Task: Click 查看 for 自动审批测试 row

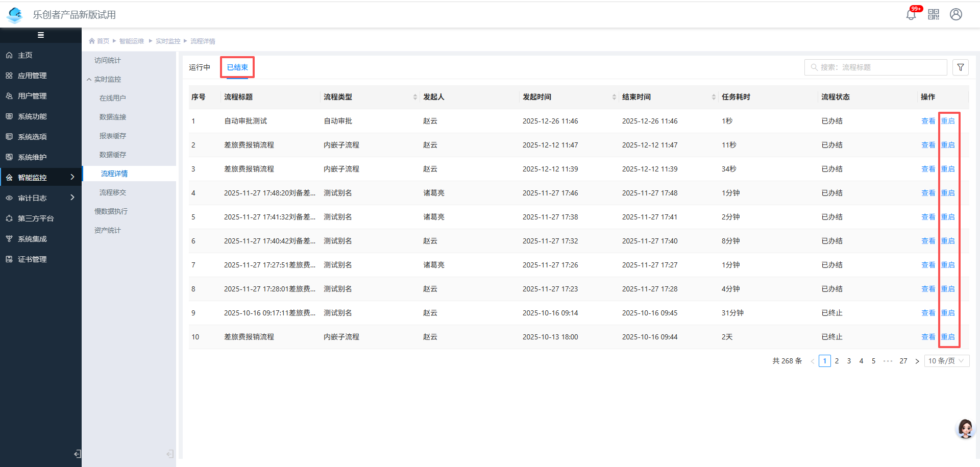Action: click(x=928, y=121)
